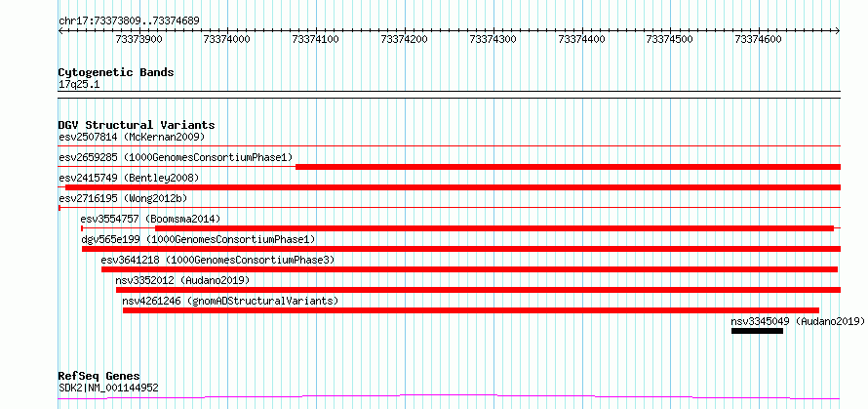Select the esv3554757 red variant bar
Screen dimensions: 868x409
coord(494,228)
